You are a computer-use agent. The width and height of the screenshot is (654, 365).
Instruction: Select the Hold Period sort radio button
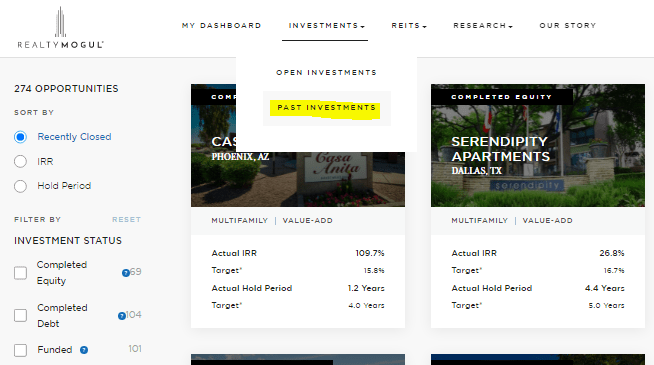click(x=20, y=186)
